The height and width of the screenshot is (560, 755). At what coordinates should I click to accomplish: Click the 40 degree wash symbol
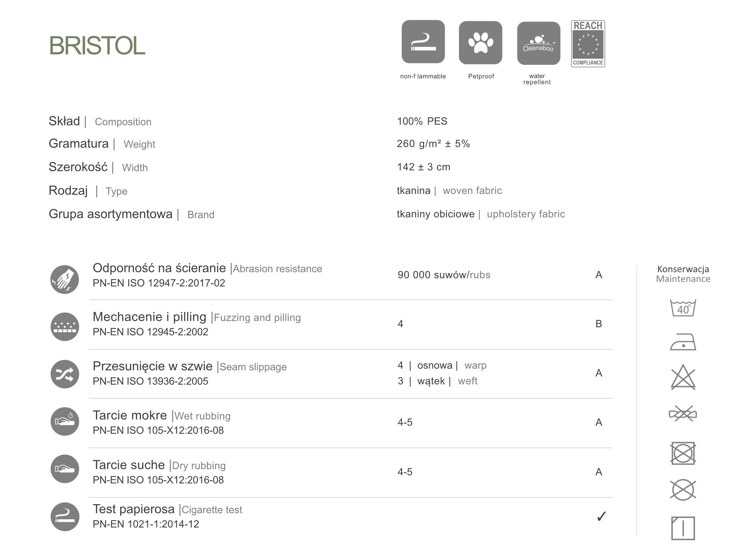tap(683, 308)
